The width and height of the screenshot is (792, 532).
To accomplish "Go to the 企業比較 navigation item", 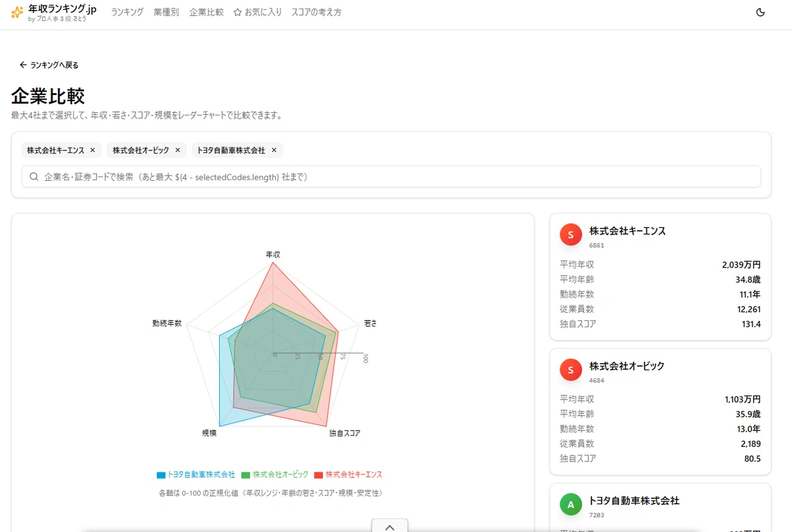I will [x=207, y=13].
